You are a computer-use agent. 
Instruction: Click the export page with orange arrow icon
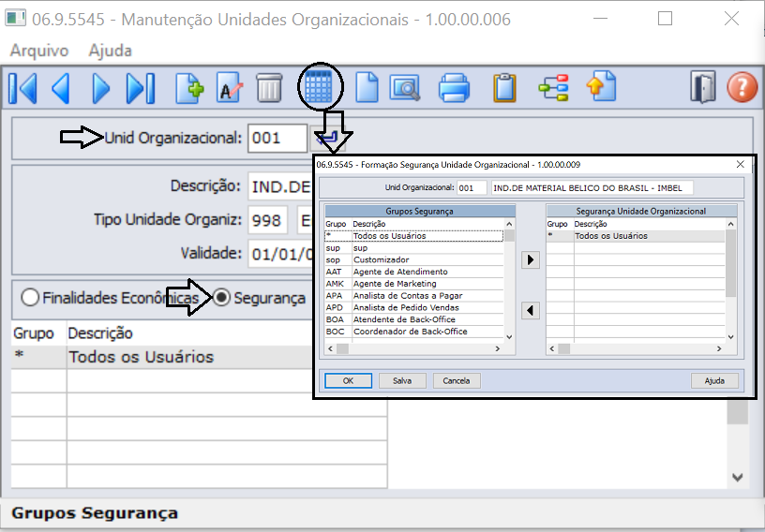601,87
